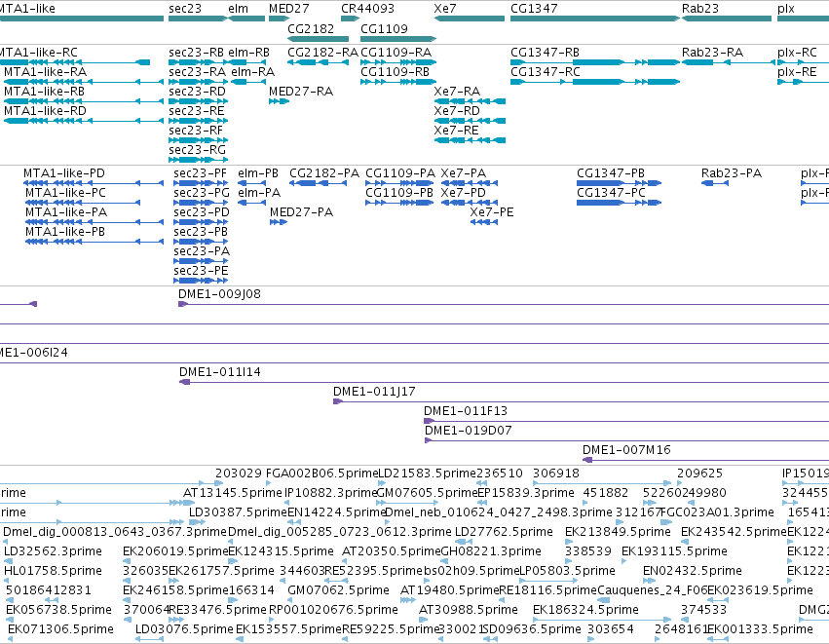Viewport: 829px width, 644px height.
Task: Select protein Rab23-PA
Action: [x=715, y=183]
